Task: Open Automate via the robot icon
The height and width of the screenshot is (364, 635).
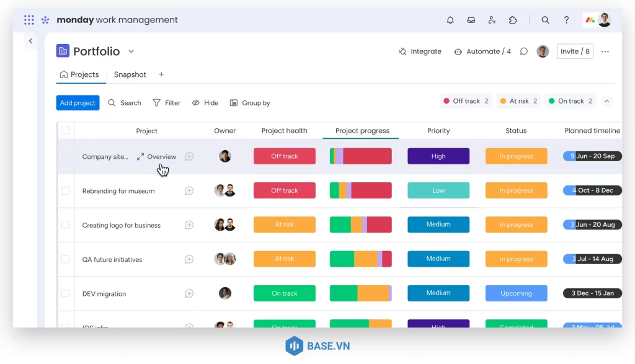Action: tap(457, 51)
